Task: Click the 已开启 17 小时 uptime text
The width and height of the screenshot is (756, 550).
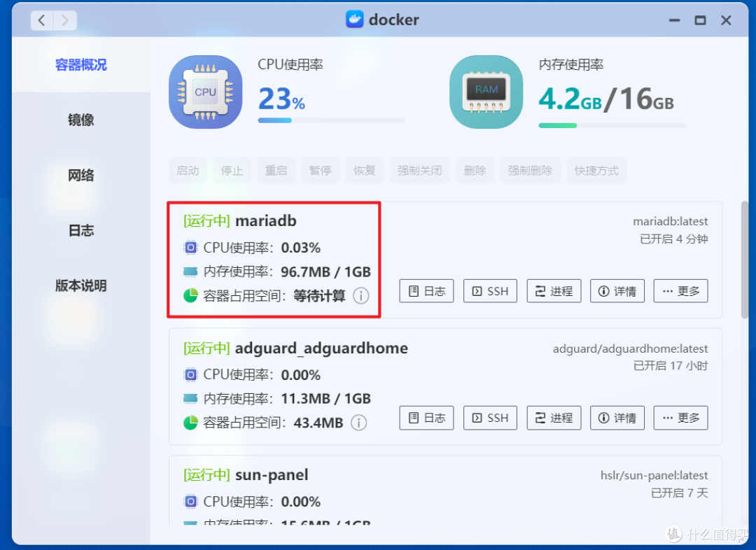Action: [x=671, y=366]
